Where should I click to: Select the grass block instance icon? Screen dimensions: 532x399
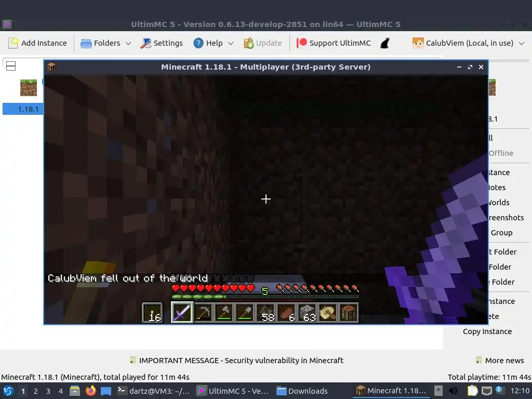click(29, 88)
